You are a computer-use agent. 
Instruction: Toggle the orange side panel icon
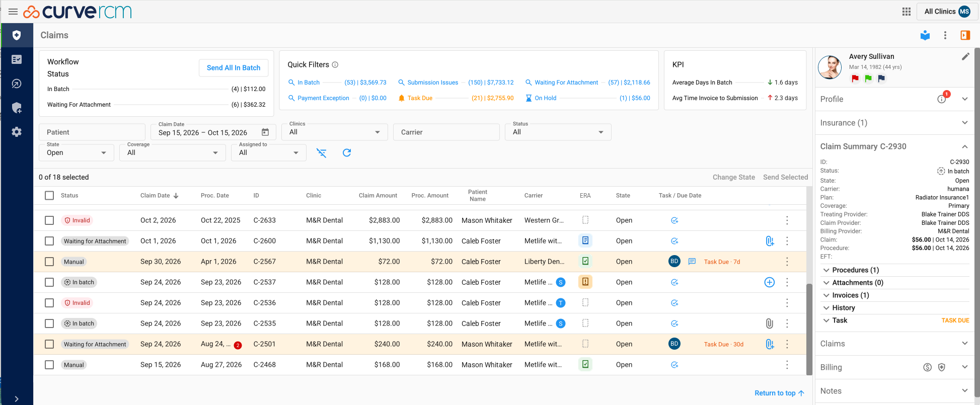tap(965, 35)
